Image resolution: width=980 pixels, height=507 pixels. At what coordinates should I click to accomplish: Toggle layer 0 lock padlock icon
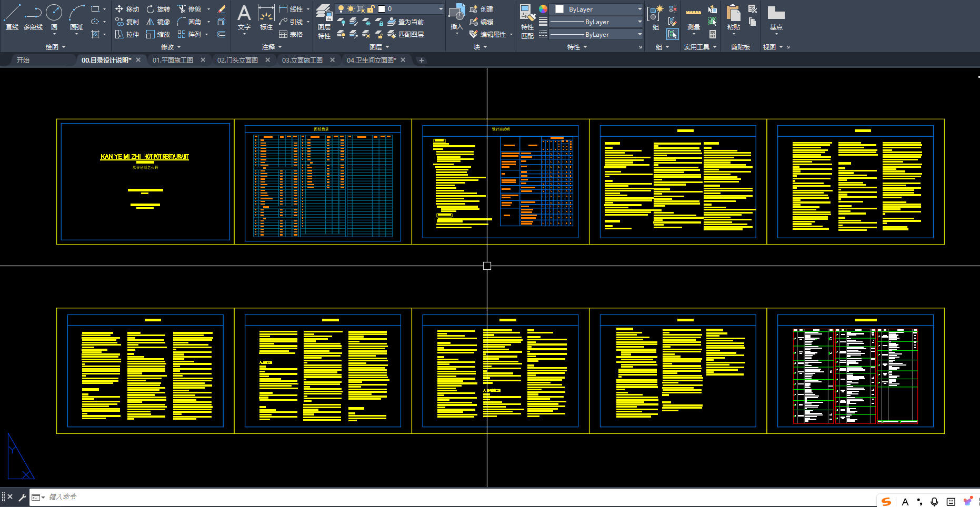click(371, 9)
